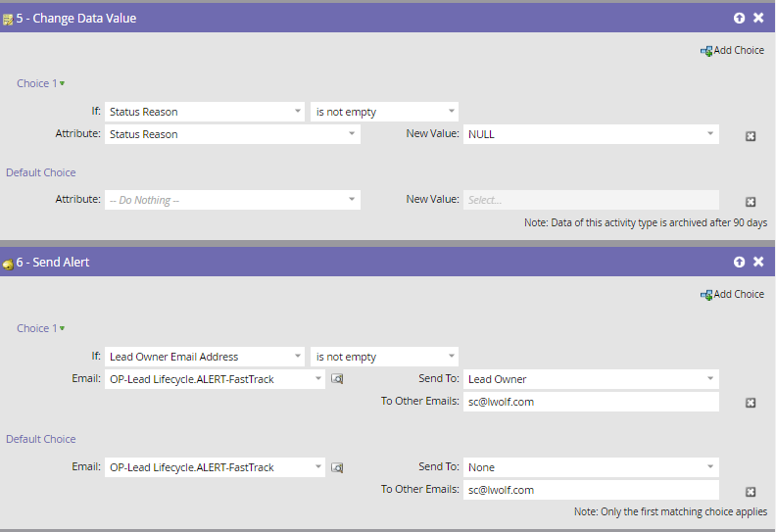Remove the default choice in Change Data Value
The width and height of the screenshot is (776, 532).
(751, 202)
